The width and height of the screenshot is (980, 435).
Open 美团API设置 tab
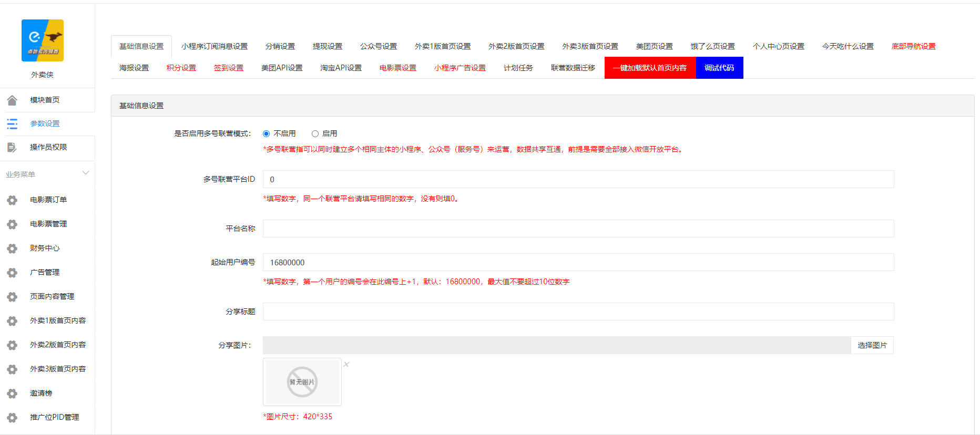coord(282,68)
